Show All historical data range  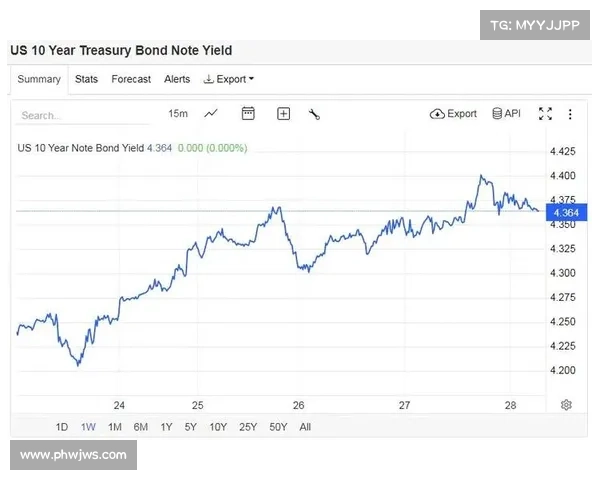305,427
